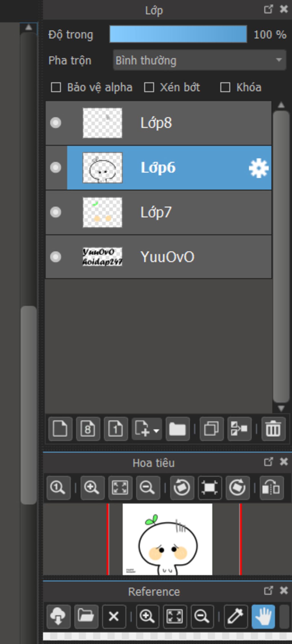Viewport: 292px width, 644px height.
Task: Duplicate the selected layer
Action: [211, 428]
